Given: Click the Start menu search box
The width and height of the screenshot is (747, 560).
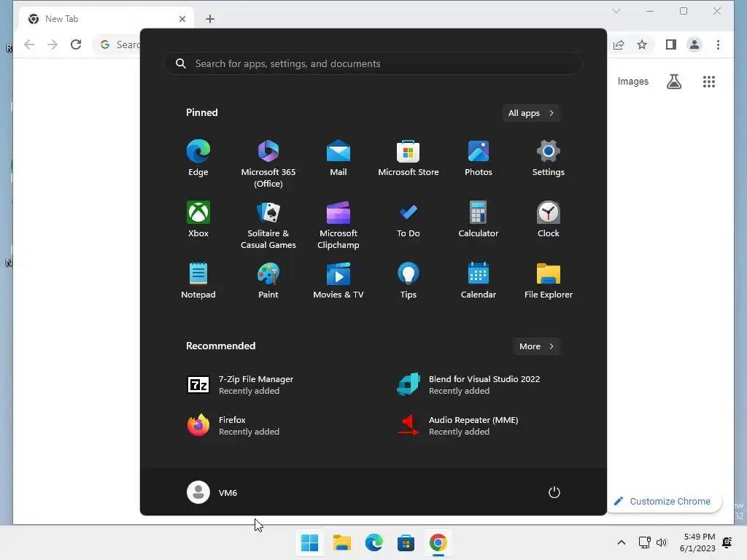Looking at the screenshot, I should (x=373, y=63).
